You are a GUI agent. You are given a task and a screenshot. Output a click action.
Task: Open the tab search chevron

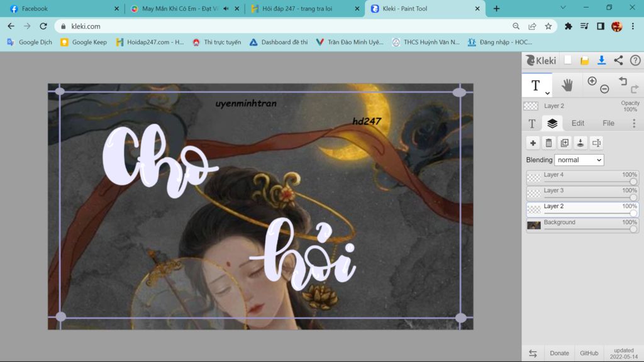pos(563,8)
